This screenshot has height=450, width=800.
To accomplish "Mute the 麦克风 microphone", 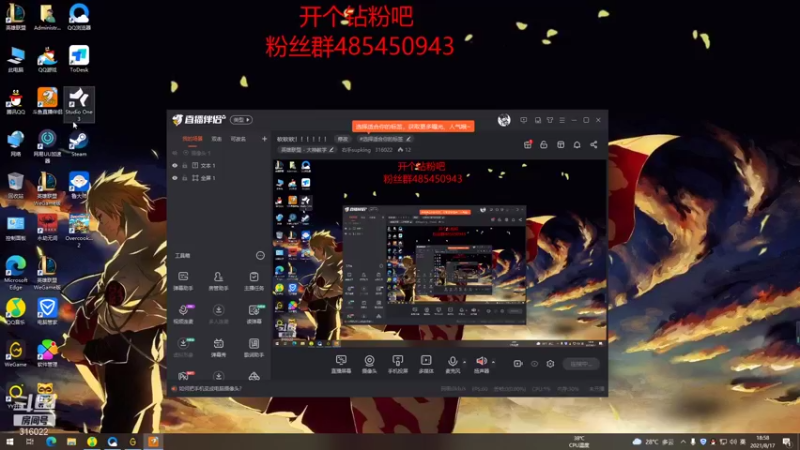I will click(x=452, y=364).
